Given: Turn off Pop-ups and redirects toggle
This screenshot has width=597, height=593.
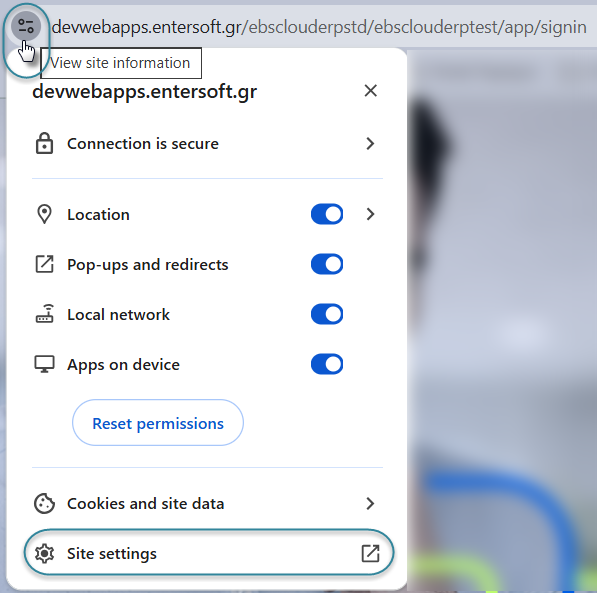Looking at the screenshot, I should (327, 264).
